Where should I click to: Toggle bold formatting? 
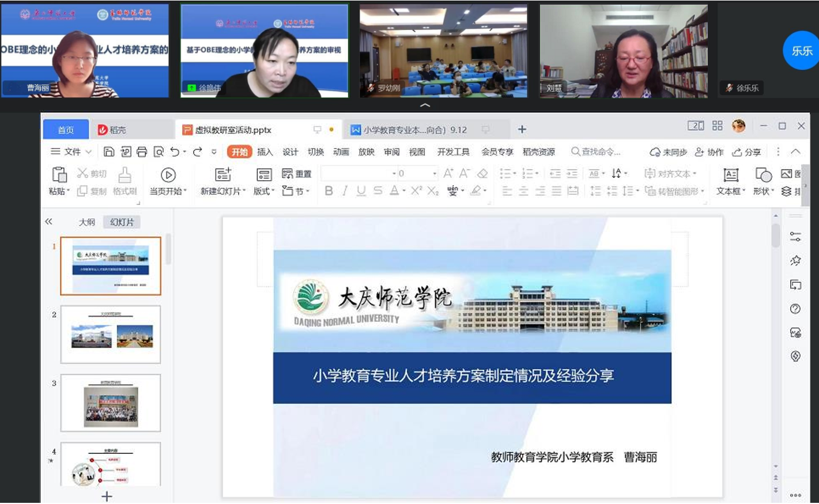[x=329, y=191]
